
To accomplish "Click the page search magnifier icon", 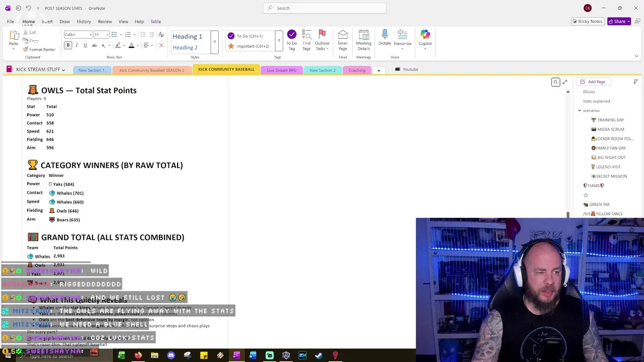I will click(555, 82).
